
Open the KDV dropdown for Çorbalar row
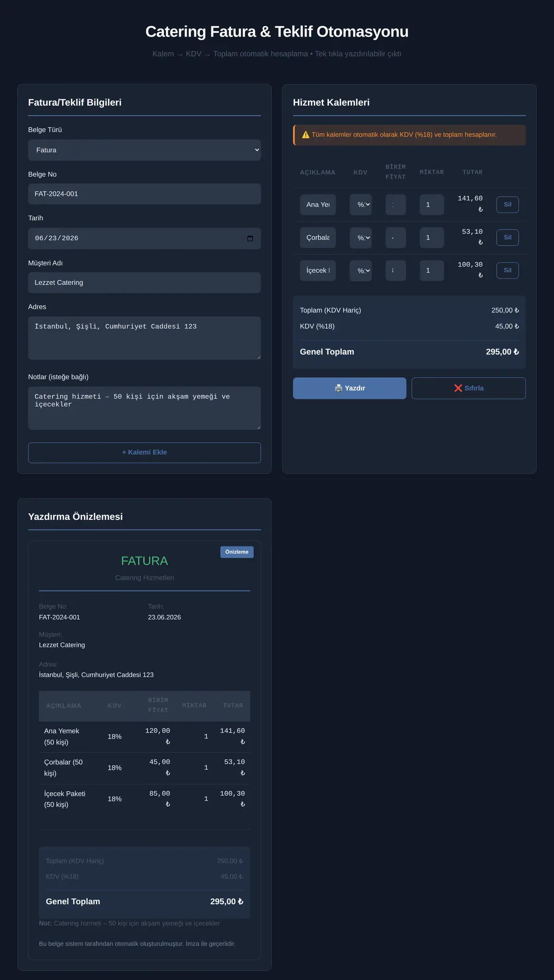pyautogui.click(x=361, y=237)
